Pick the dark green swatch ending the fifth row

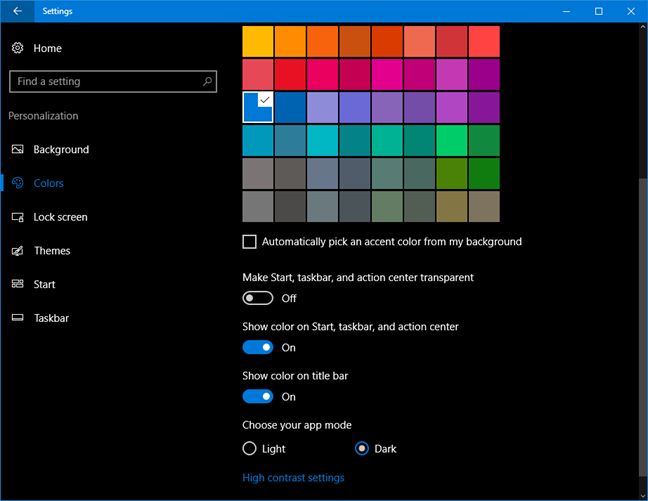pyautogui.click(x=484, y=174)
